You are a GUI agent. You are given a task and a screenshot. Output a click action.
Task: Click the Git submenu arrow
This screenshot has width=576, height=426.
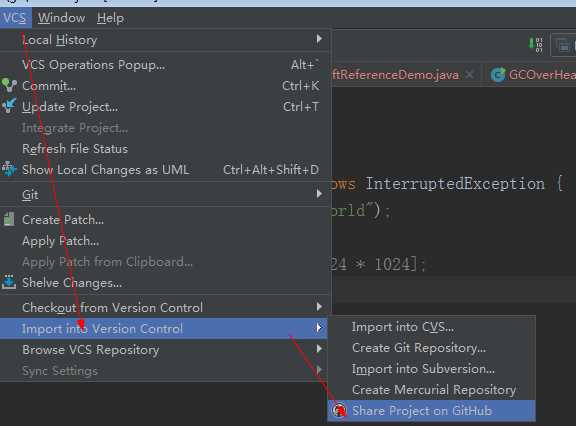(x=319, y=194)
